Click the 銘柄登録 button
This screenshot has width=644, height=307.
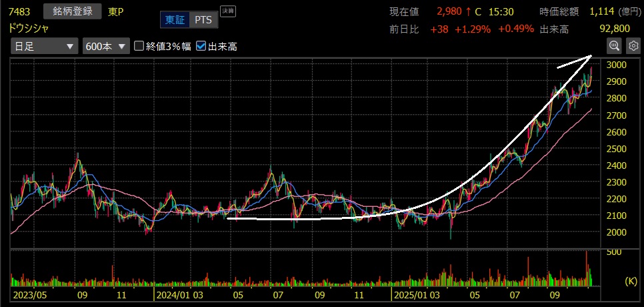click(x=72, y=11)
